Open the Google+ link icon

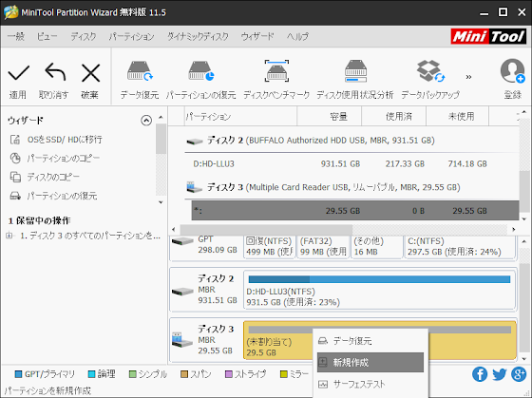(x=519, y=374)
